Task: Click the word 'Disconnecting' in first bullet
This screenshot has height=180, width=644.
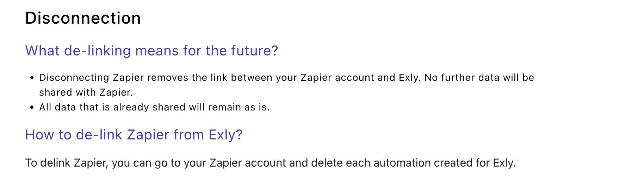Action: [x=74, y=78]
